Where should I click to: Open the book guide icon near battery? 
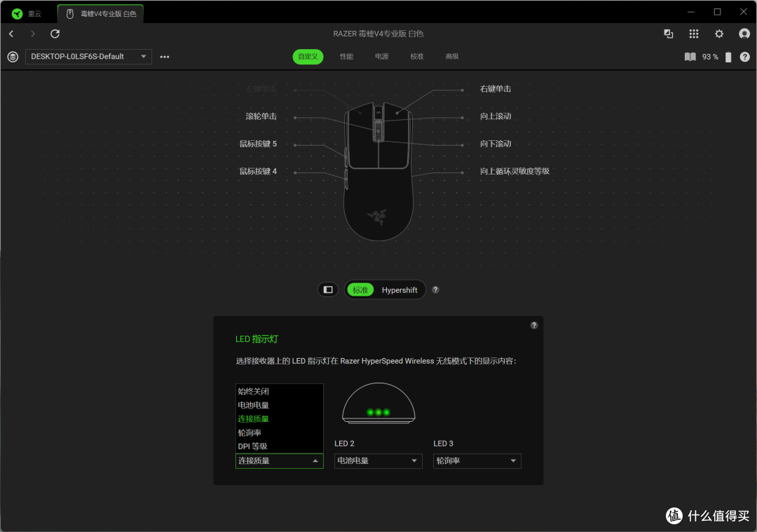click(690, 57)
